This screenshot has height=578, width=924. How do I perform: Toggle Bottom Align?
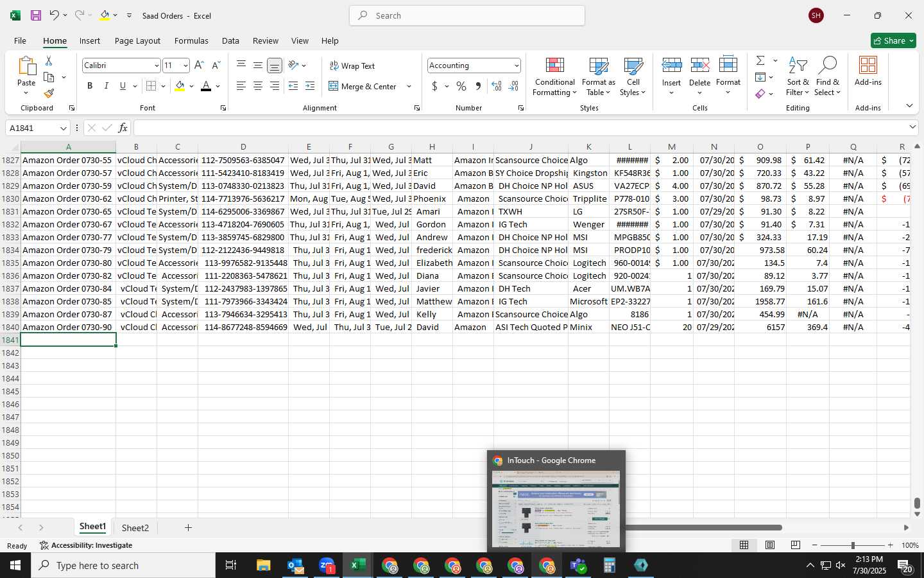tap(275, 66)
